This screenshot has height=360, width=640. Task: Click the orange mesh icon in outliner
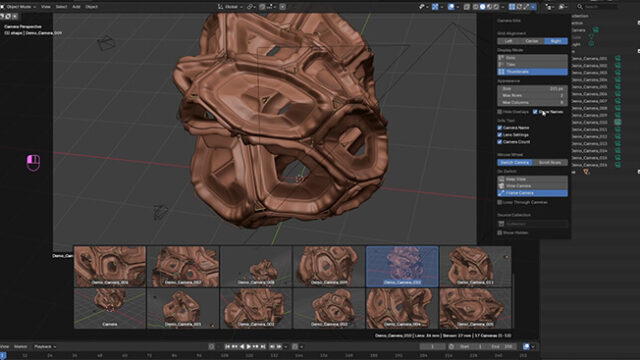[586, 172]
